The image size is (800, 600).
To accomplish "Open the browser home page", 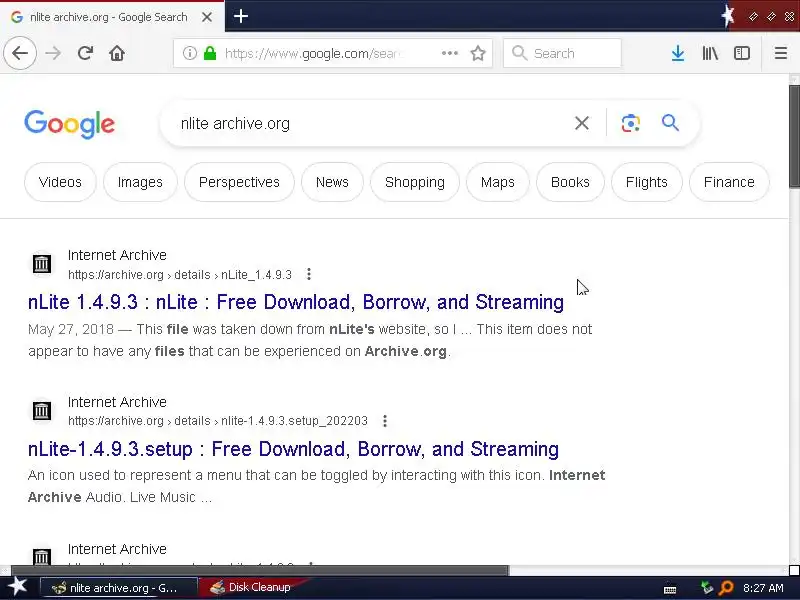I will (x=117, y=53).
